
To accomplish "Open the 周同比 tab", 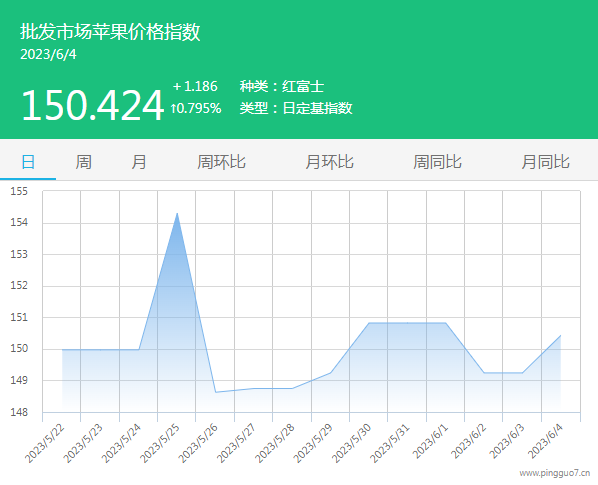I will coord(437,162).
